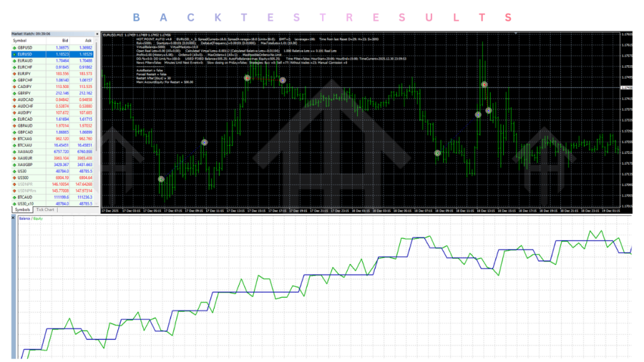Open the Symbols tab in Market Watch

click(x=22, y=210)
